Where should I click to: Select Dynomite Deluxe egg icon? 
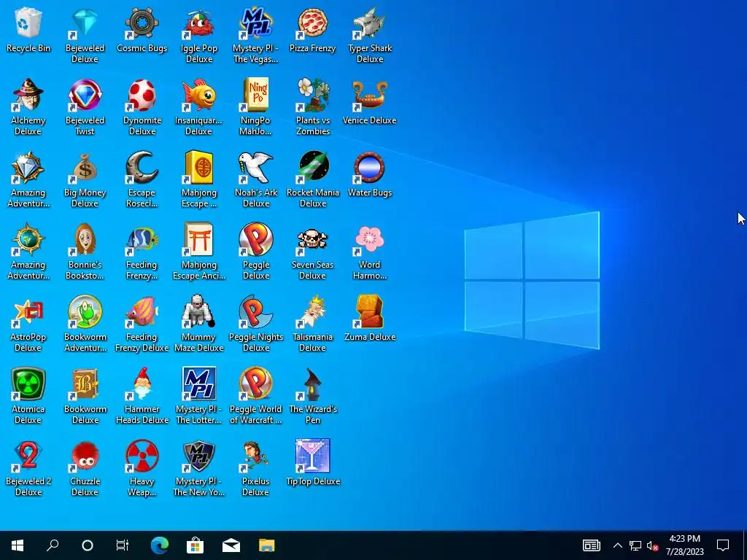pyautogui.click(x=142, y=95)
